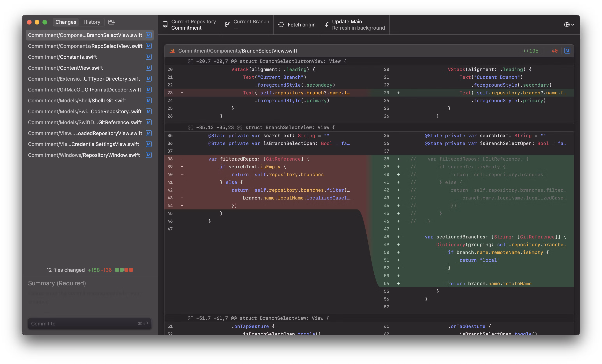Open the settings gear dropdown
This screenshot has width=602, height=364.
[569, 25]
